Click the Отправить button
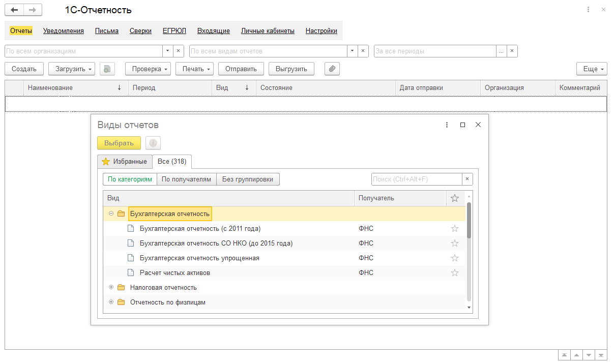The image size is (614, 364). point(241,69)
